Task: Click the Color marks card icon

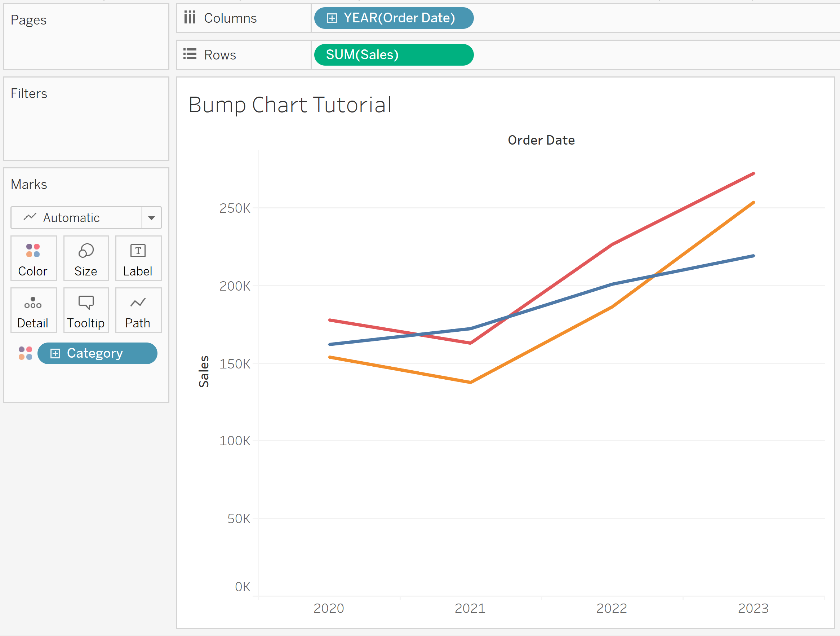Action: pos(33,251)
